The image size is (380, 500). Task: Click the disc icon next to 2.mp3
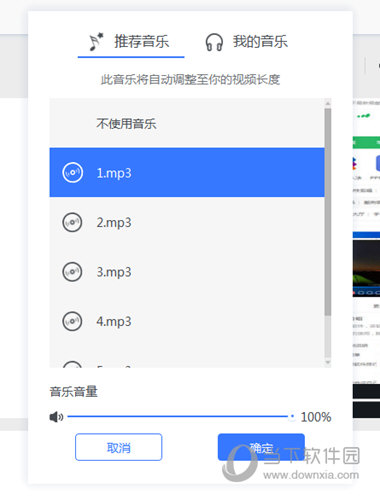point(72,222)
